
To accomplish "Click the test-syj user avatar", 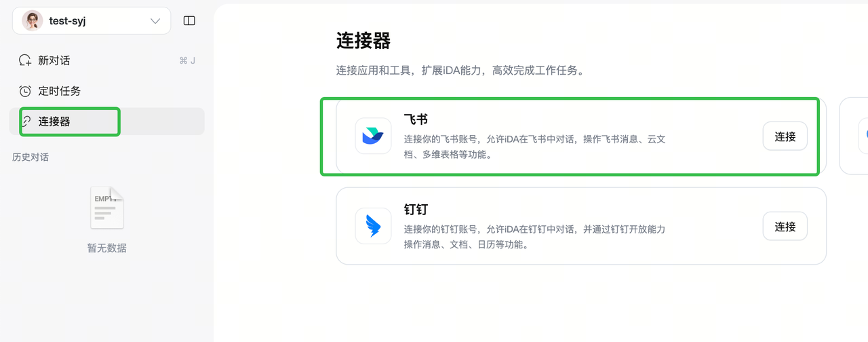I will [x=33, y=21].
